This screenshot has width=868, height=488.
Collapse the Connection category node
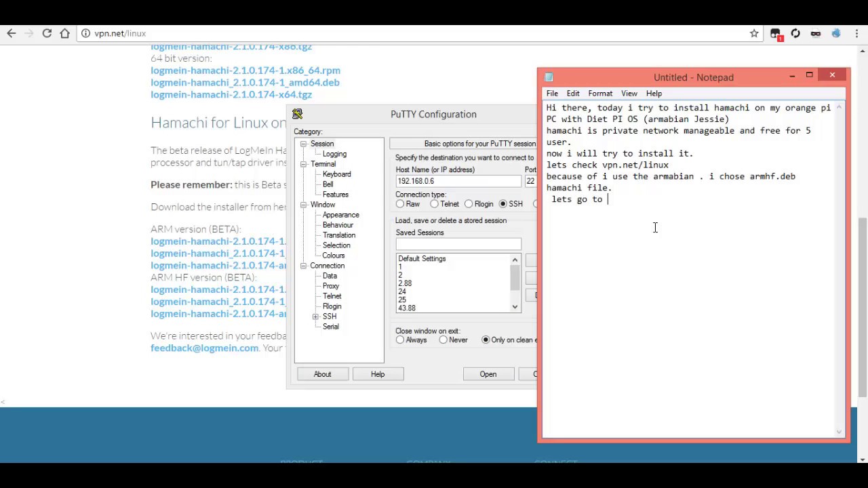click(x=303, y=266)
